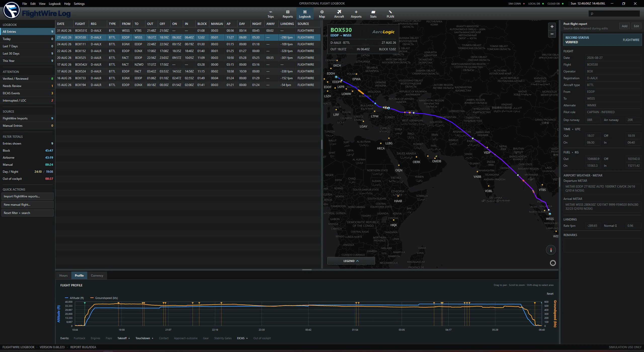Open the map info icon
The width and height of the screenshot is (644, 352).
(553, 263)
